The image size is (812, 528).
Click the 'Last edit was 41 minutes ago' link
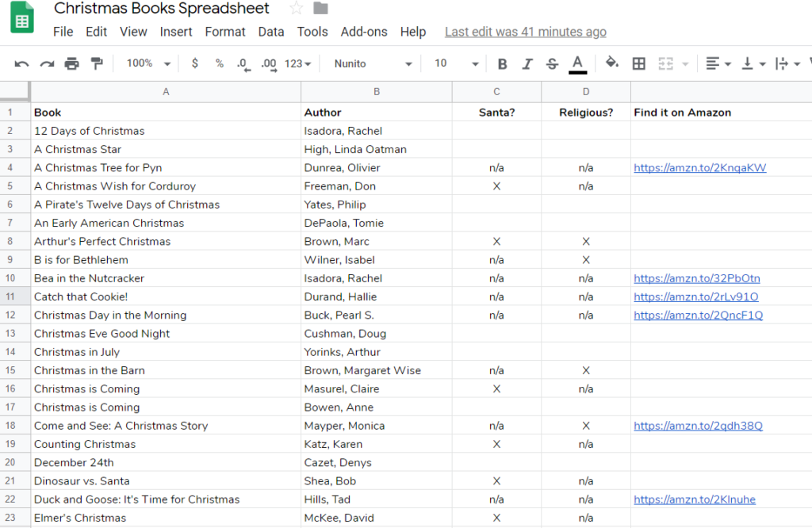pos(525,32)
